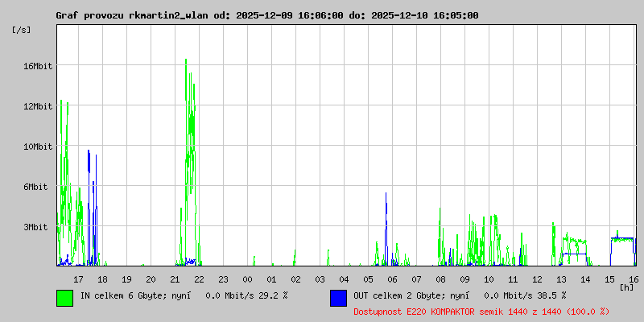644x322 pixels.
Task: Click the start timestamp '2025-12-09 16:06:00'
Action: click(290, 15)
